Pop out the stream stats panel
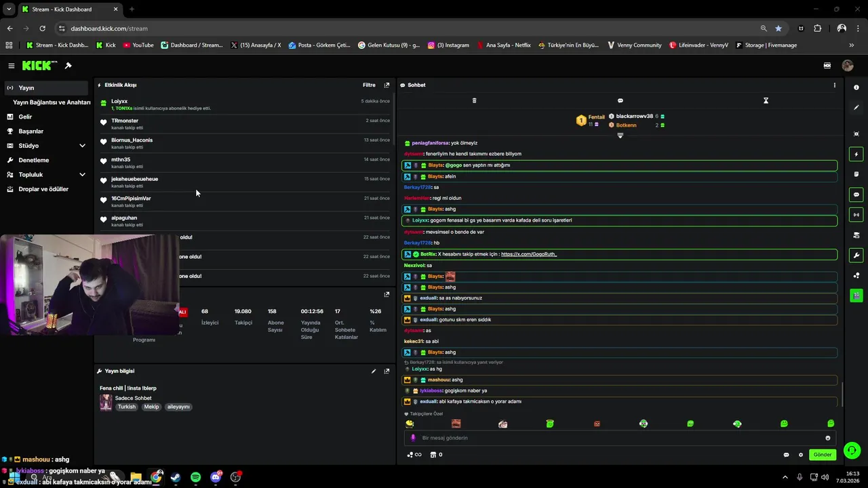Viewport: 868px width, 488px height. coord(387,295)
